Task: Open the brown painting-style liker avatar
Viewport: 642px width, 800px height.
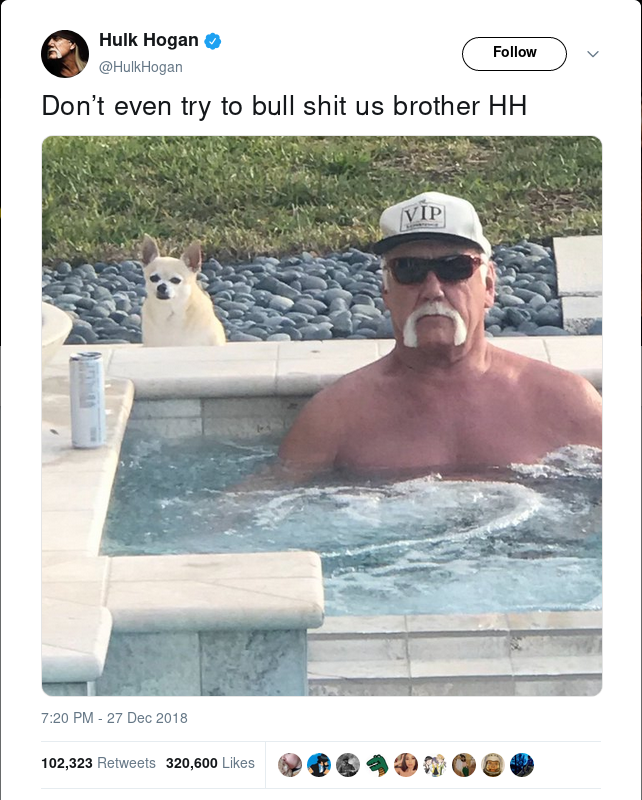Action: [464, 765]
